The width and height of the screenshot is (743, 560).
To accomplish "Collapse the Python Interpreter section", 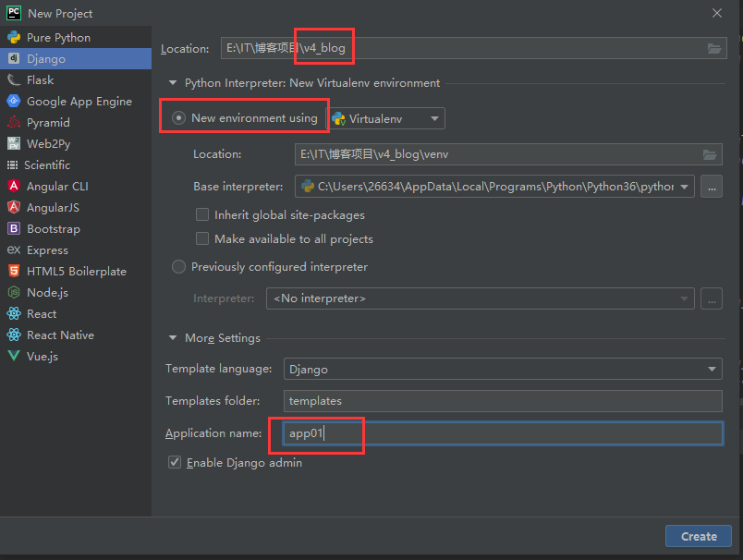I will [173, 83].
